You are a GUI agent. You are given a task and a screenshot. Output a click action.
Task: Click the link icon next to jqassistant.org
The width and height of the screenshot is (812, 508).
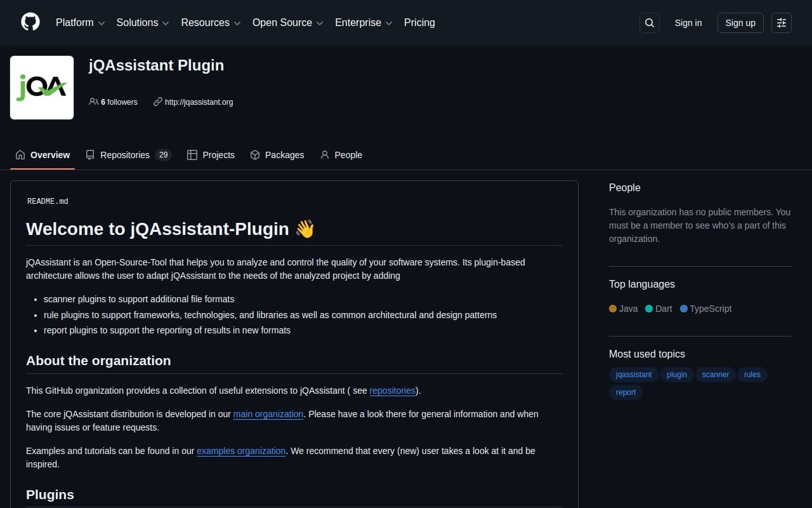click(x=157, y=102)
